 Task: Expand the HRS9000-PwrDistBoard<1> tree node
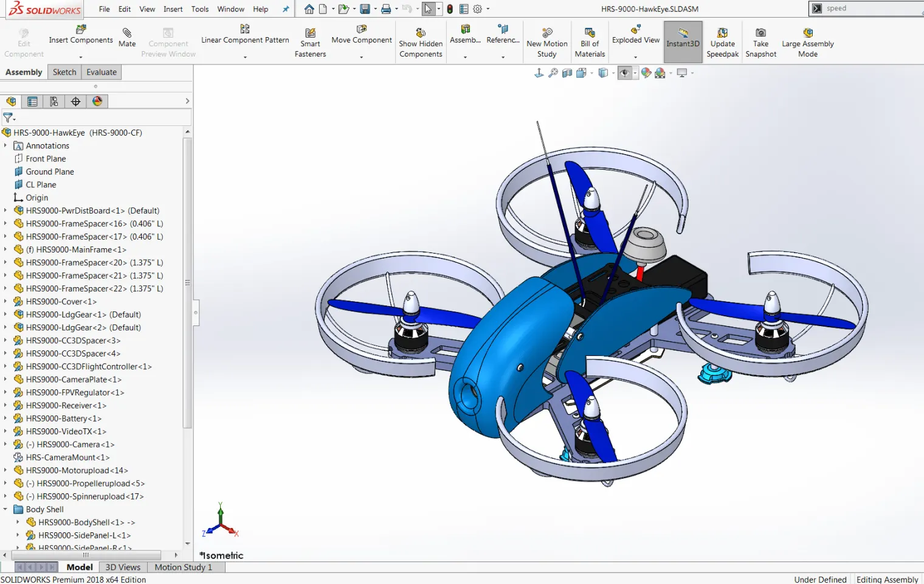coord(5,210)
